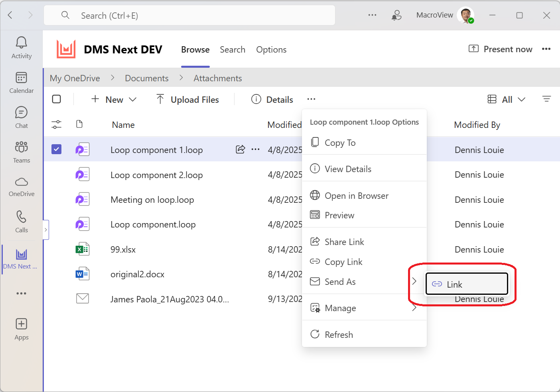Switch to the Browse tab

(195, 49)
